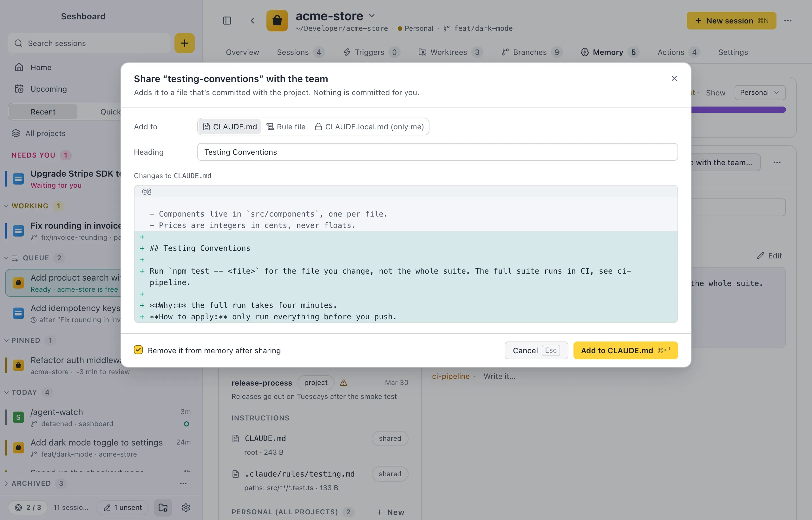Click the Search sessions field

pyautogui.click(x=89, y=43)
